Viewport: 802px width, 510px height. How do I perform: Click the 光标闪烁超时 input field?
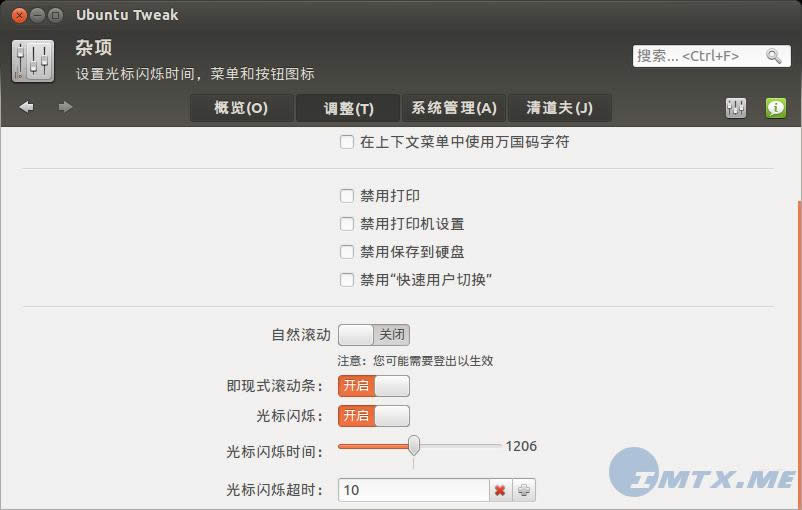tap(413, 490)
